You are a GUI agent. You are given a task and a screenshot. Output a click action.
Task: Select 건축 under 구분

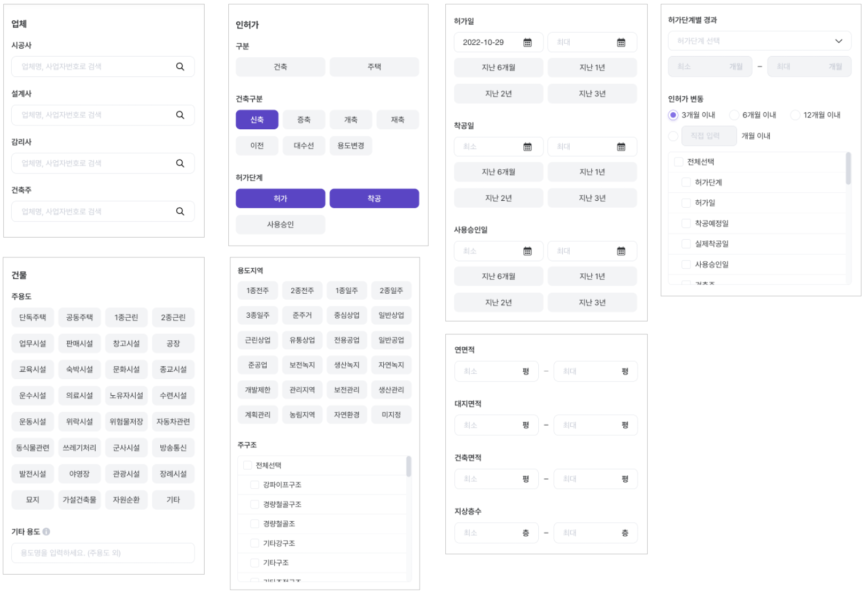281,67
